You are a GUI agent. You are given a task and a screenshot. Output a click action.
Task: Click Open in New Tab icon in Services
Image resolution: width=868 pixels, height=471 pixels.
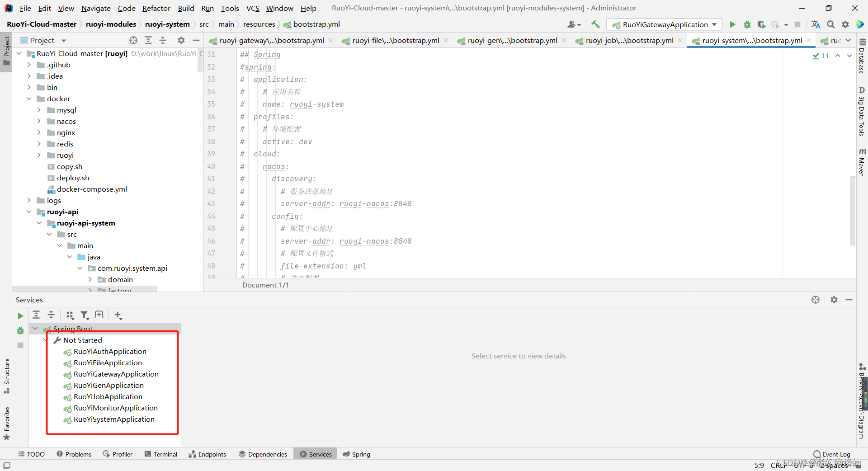99,315
